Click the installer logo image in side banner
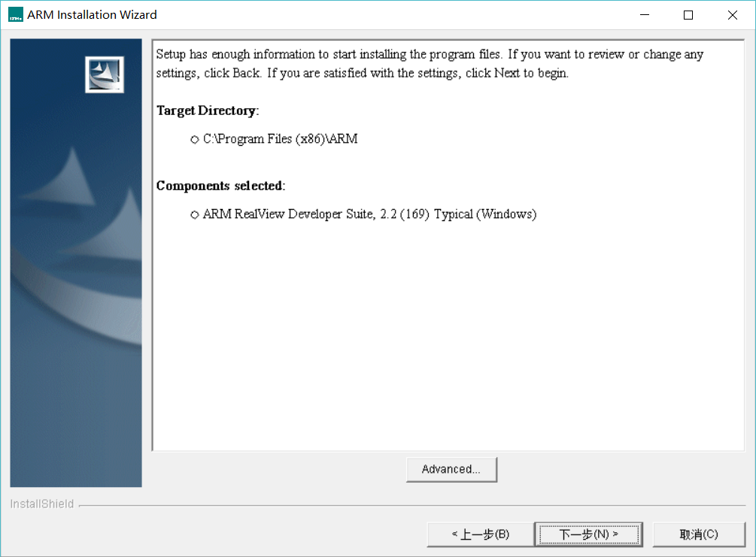Screen dimensions: 756x557 (x=105, y=74)
